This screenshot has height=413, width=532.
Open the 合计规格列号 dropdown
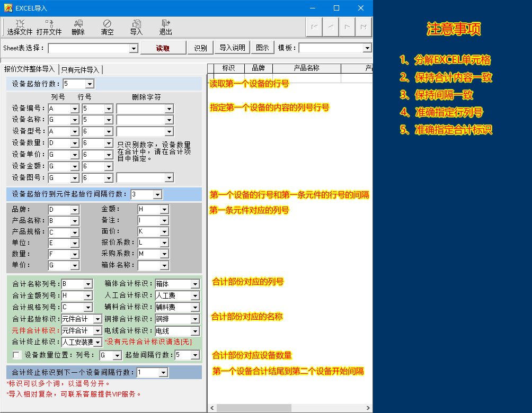coord(88,307)
